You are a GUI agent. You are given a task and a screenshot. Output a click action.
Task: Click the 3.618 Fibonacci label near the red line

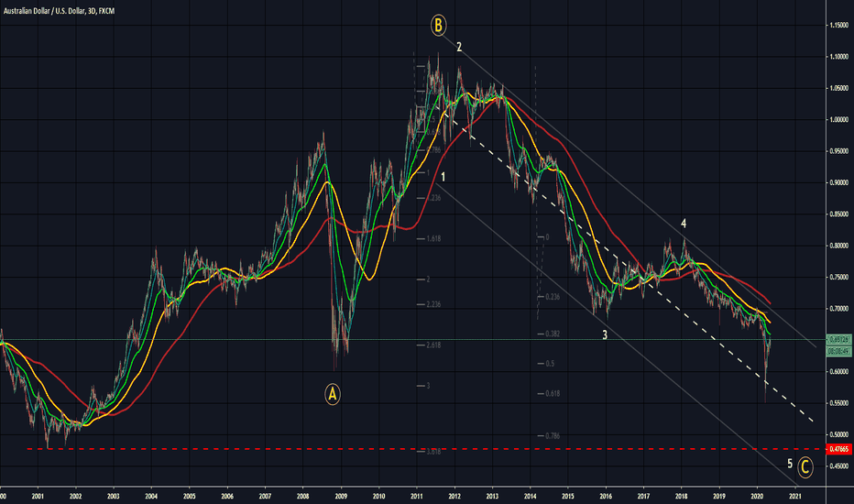[x=434, y=452]
